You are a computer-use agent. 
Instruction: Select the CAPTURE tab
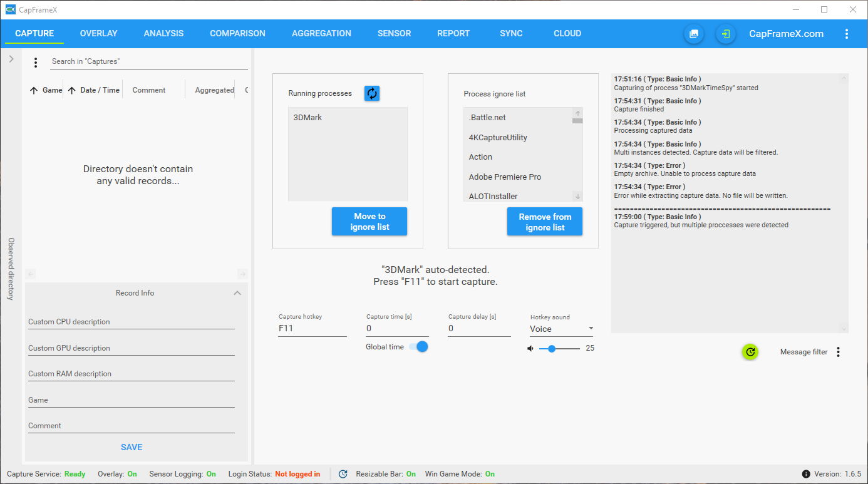click(34, 34)
